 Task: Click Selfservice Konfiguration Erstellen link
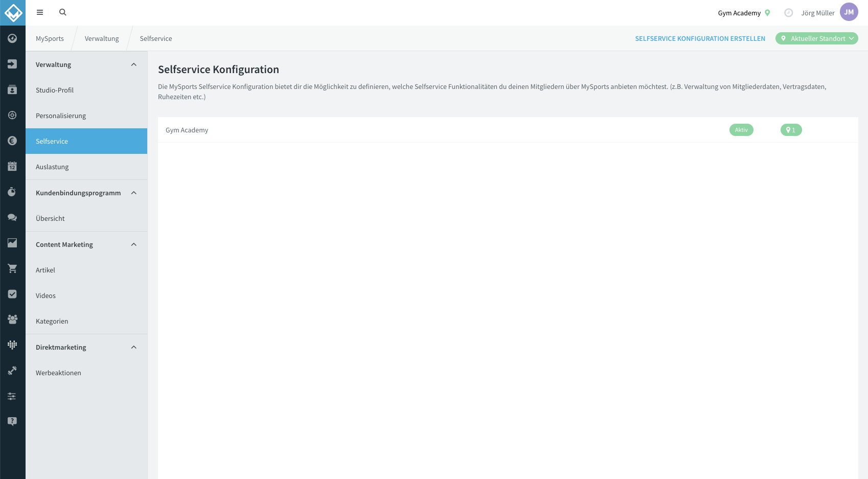click(700, 38)
